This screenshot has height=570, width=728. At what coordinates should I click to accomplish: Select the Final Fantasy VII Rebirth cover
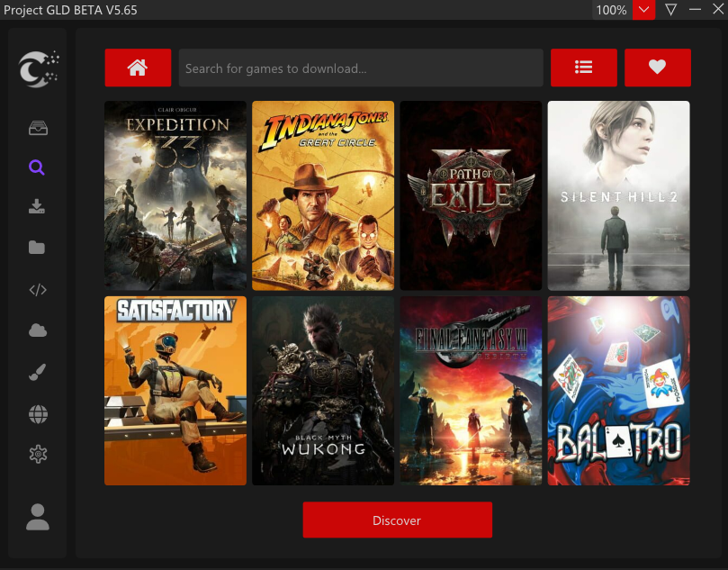pyautogui.click(x=471, y=391)
